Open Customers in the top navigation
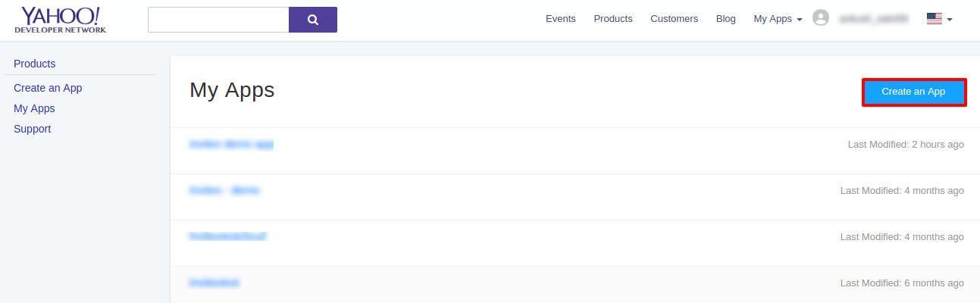980x303 pixels. (x=674, y=19)
